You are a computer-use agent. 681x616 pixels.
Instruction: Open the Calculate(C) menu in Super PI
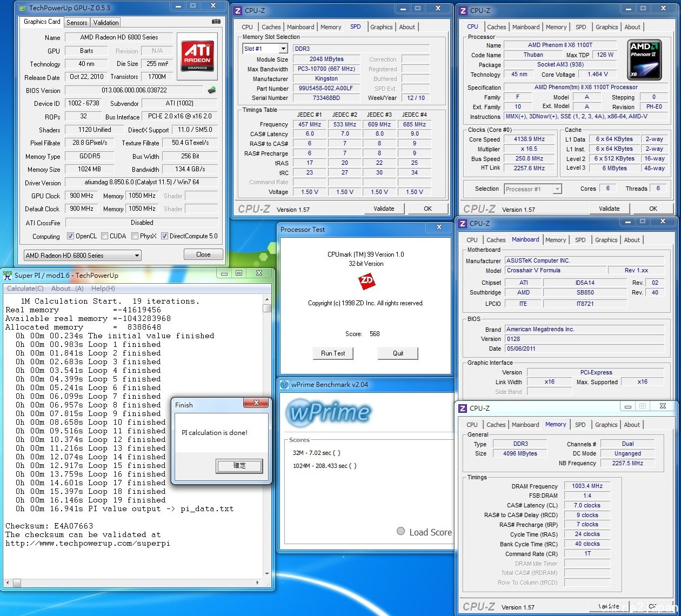(25, 289)
